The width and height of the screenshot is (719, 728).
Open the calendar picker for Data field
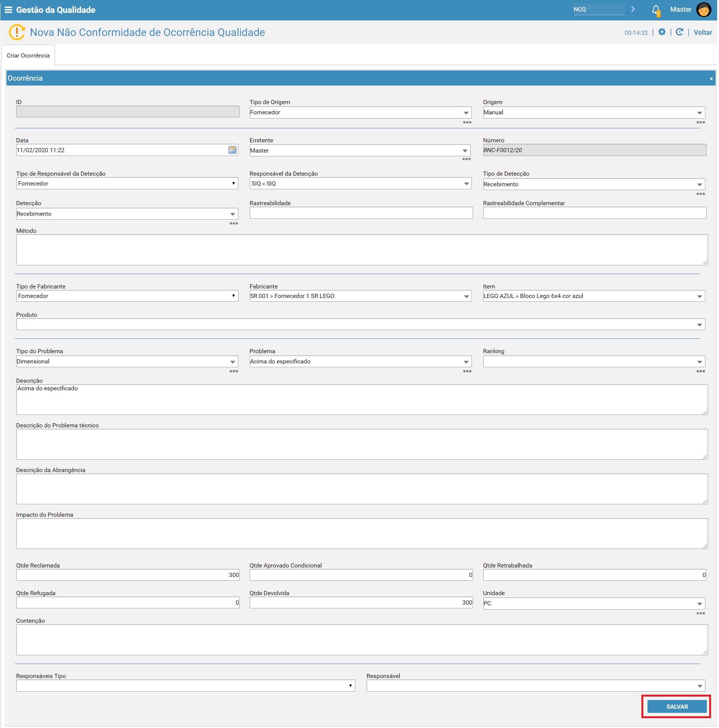tap(232, 150)
